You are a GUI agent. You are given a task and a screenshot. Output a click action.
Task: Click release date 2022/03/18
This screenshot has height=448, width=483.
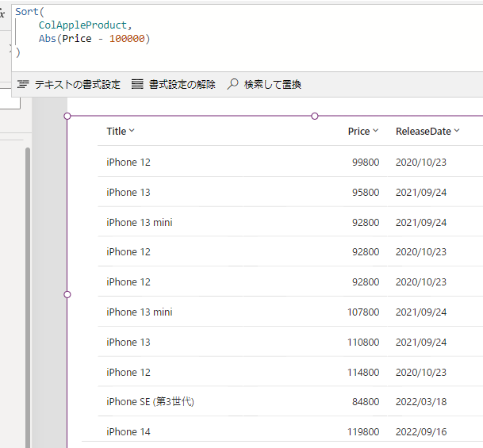pyautogui.click(x=421, y=401)
